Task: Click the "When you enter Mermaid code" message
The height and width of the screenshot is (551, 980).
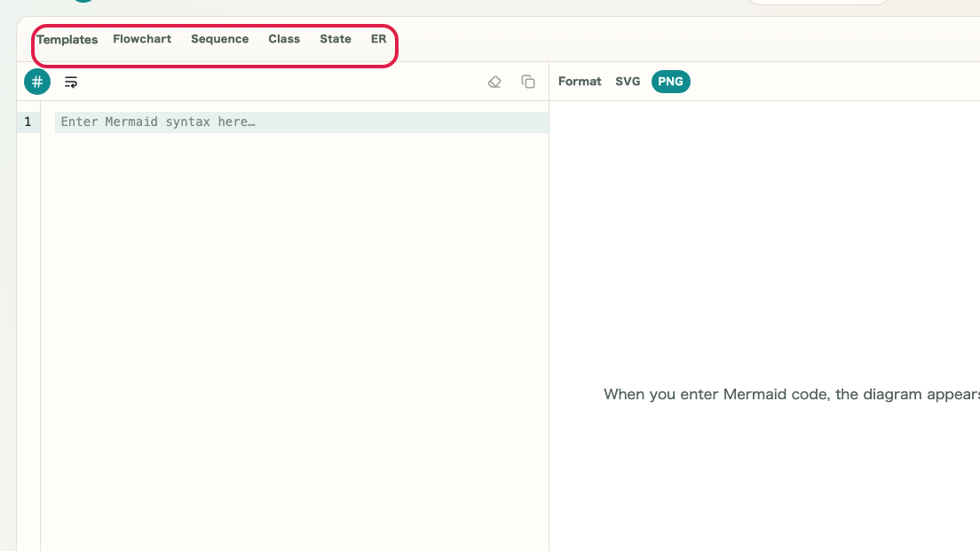Action: pos(791,394)
